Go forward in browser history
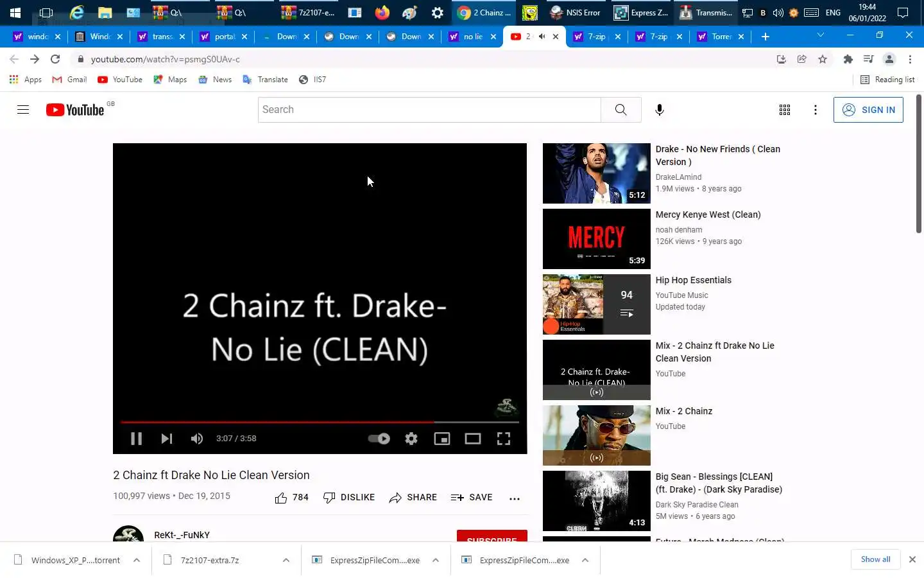Screen dimensions: 924x578 coord(35,59)
